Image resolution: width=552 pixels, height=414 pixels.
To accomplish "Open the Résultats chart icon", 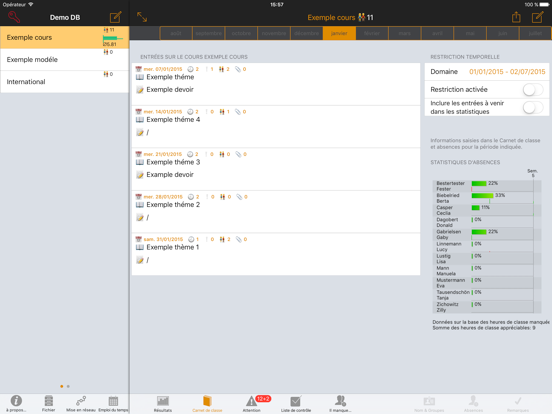I will [163, 401].
